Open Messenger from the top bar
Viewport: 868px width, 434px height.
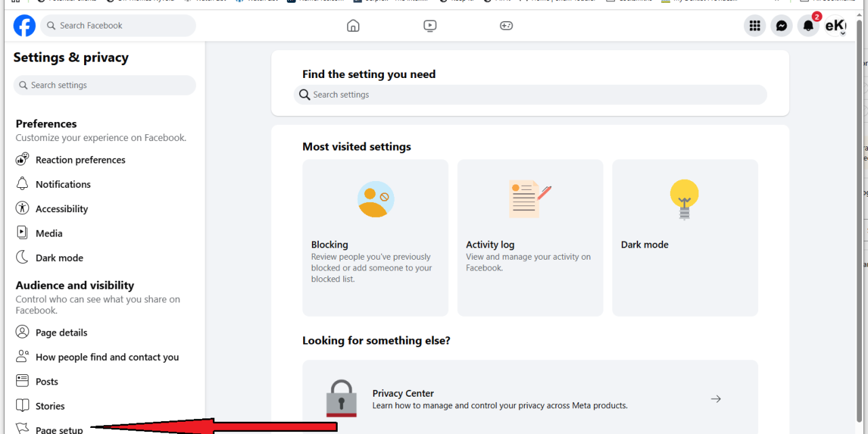(x=781, y=25)
